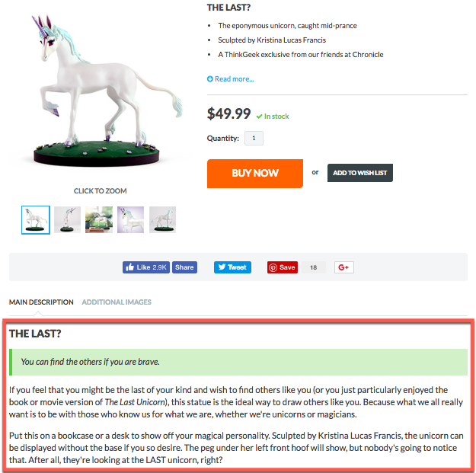Click the Google Plus share icon
The height and width of the screenshot is (473, 476).
344,267
